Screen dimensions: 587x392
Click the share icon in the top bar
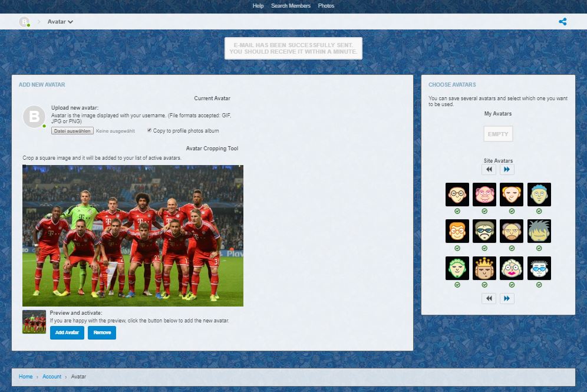click(562, 22)
